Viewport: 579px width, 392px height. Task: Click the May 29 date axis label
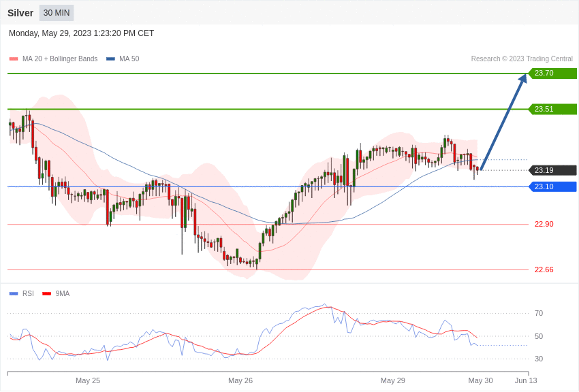coord(393,380)
